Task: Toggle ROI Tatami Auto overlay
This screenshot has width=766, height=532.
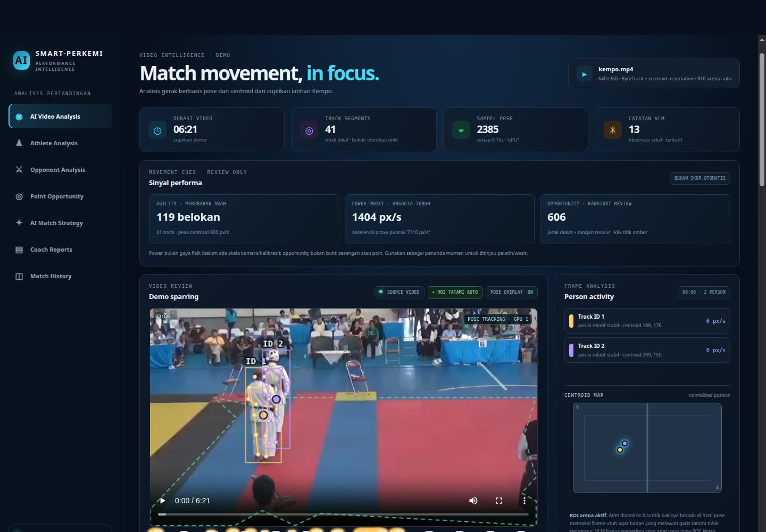Action: (455, 292)
